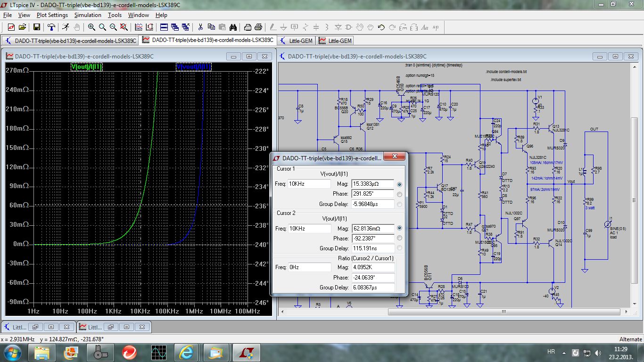The width and height of the screenshot is (644, 362).
Task: Select Cursor 1 Mag radio button
Action: 400,184
